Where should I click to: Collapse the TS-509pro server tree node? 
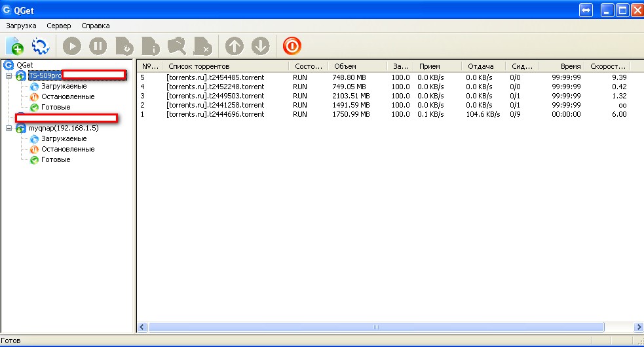pos(9,75)
